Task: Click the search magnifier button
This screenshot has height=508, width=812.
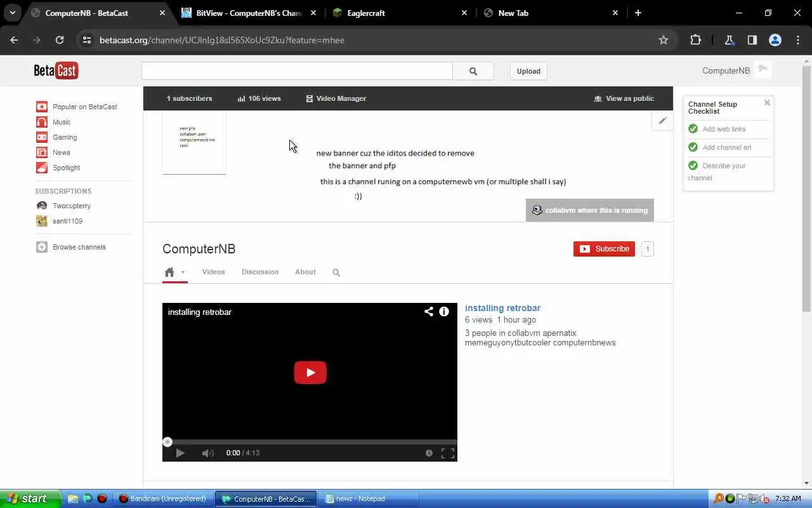Action: [473, 71]
